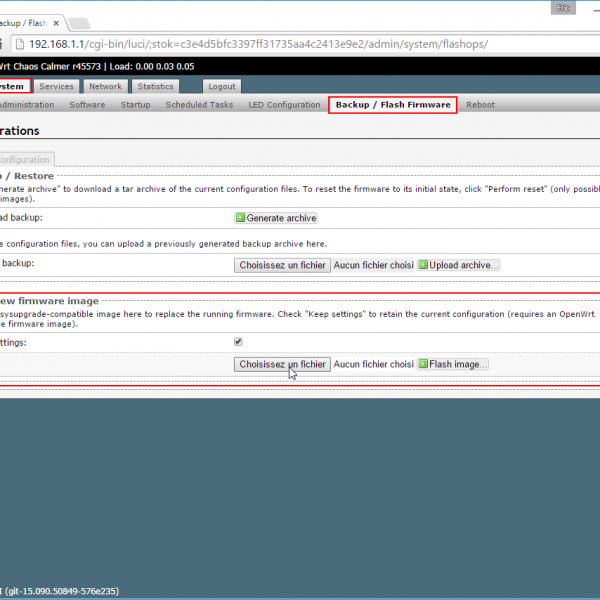The image size is (600, 600).
Task: Select the Scheduled Tasks subtab
Action: [199, 105]
